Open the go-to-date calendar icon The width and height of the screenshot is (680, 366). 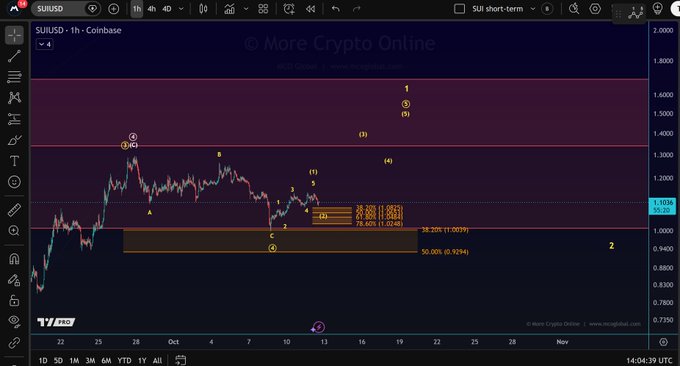tap(181, 360)
